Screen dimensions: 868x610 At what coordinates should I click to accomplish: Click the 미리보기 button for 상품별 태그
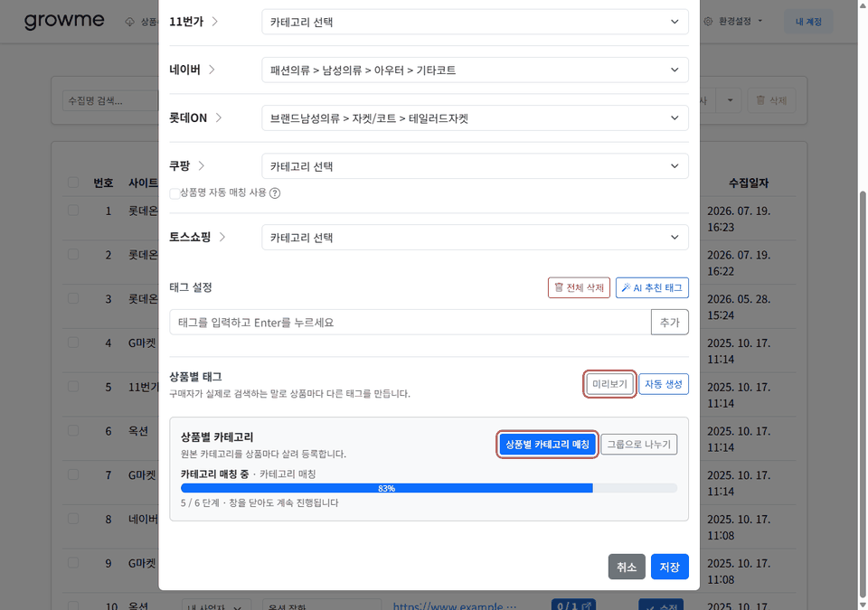pos(609,384)
